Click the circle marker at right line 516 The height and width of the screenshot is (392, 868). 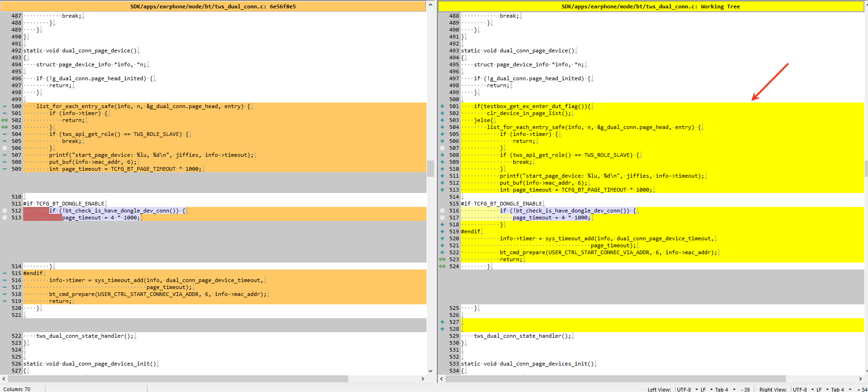coord(442,211)
